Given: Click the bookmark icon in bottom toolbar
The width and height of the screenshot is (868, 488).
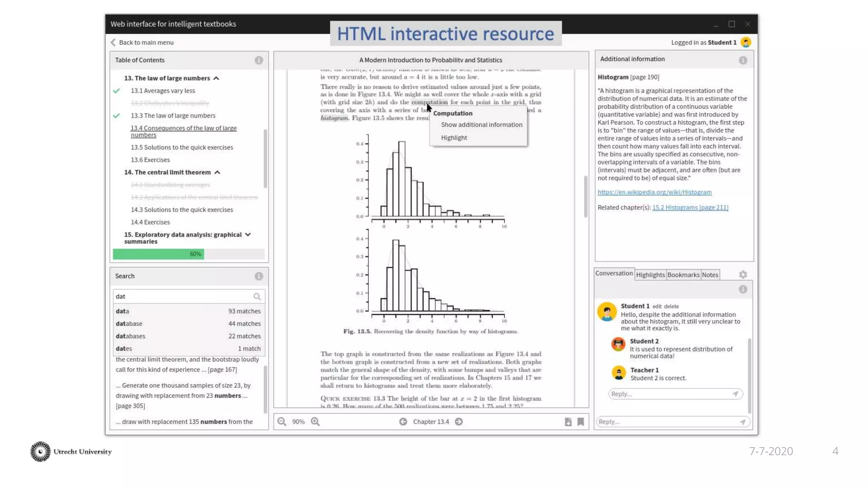Looking at the screenshot, I should pyautogui.click(x=581, y=421).
